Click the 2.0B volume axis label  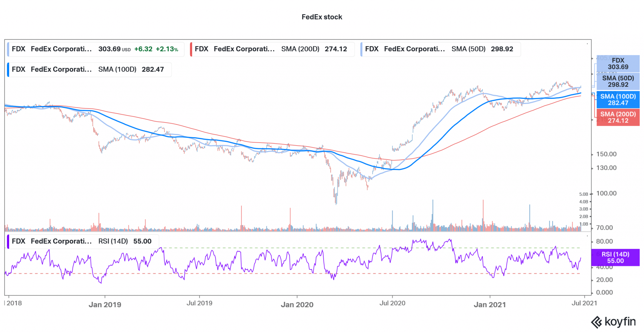point(584,217)
